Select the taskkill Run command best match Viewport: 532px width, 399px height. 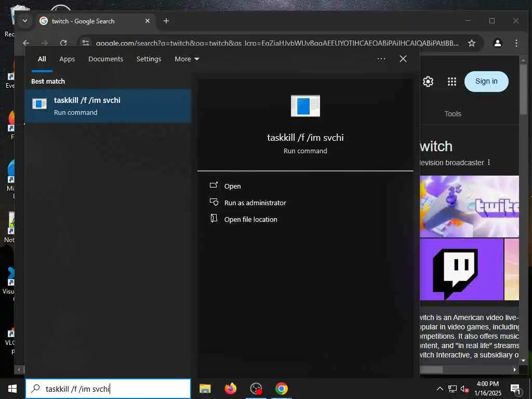click(108, 106)
